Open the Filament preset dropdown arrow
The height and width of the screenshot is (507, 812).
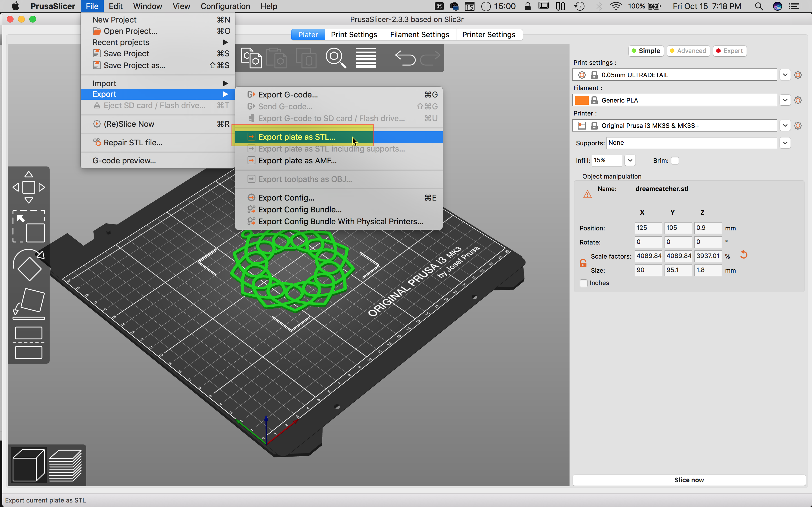(785, 100)
